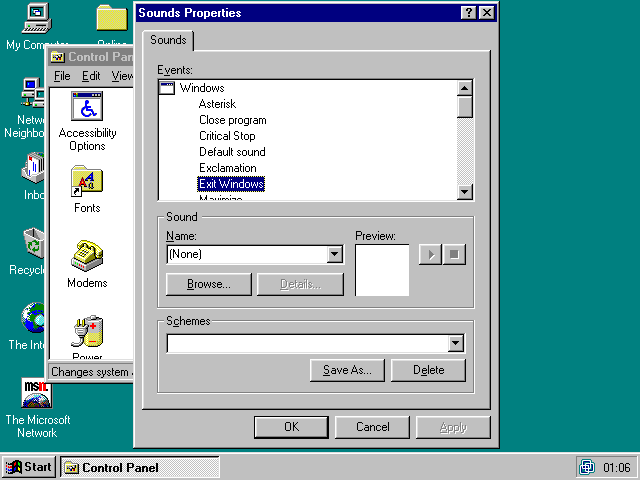This screenshot has width=640, height=480.
Task: Click the Events list scroll down arrow
Action: tap(464, 191)
